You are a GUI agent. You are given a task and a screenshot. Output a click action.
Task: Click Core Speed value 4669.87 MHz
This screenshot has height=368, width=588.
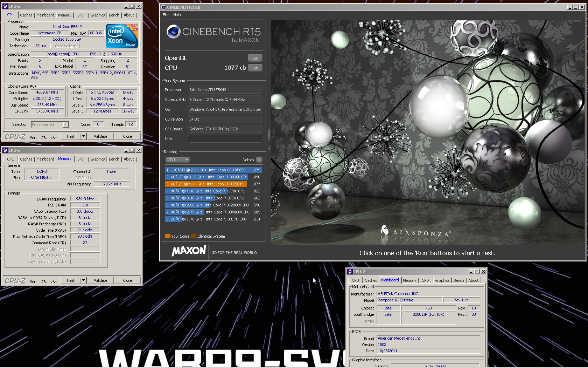[x=47, y=93]
